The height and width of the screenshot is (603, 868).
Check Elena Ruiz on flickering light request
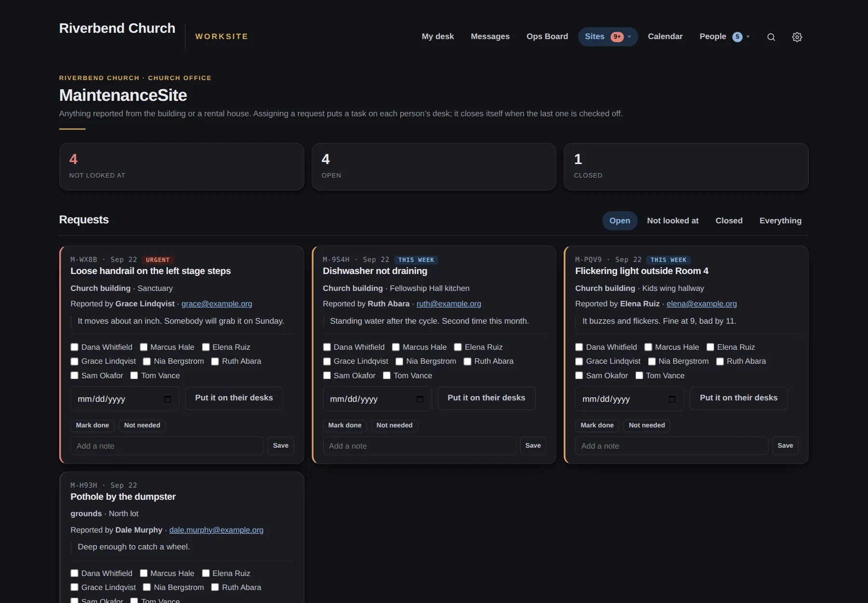(x=710, y=347)
